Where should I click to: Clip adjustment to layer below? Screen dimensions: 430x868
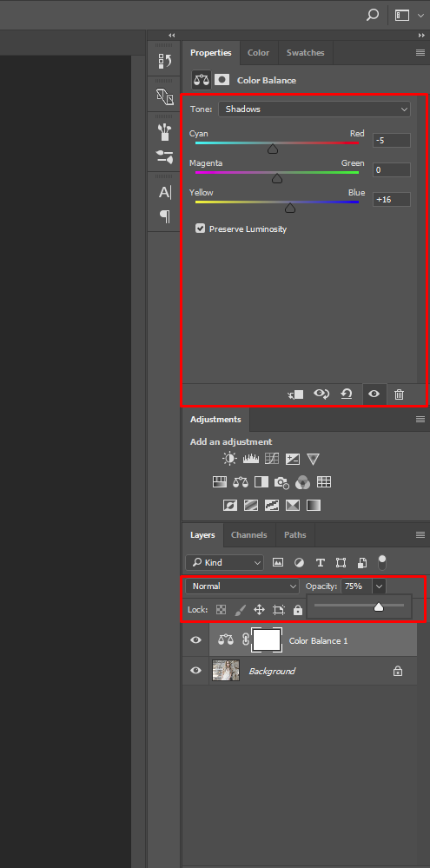[x=295, y=394]
